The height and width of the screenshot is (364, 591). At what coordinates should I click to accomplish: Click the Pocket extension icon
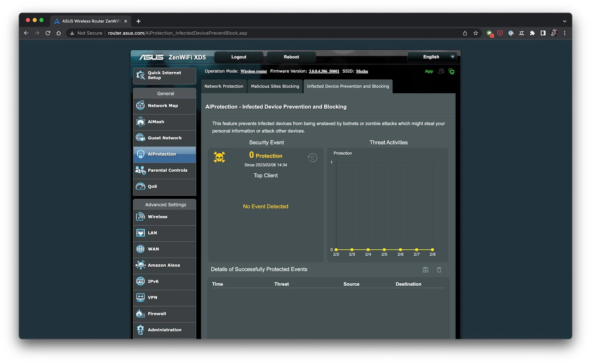click(x=500, y=33)
